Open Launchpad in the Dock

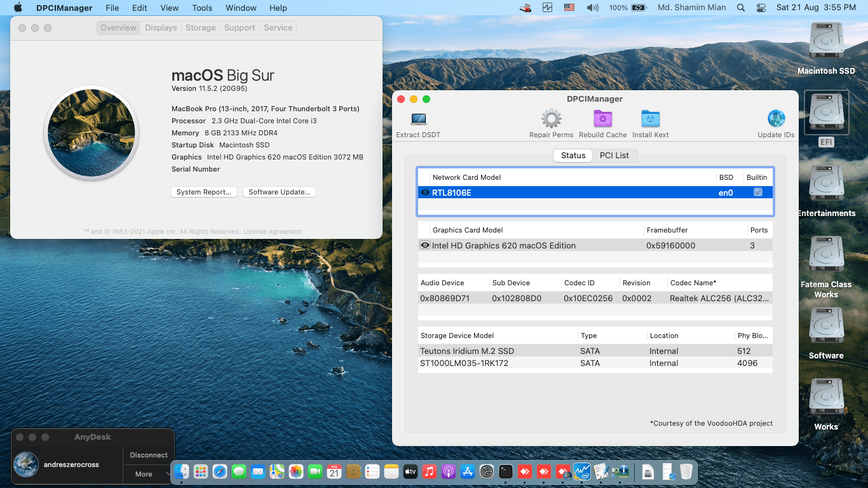pyautogui.click(x=201, y=471)
